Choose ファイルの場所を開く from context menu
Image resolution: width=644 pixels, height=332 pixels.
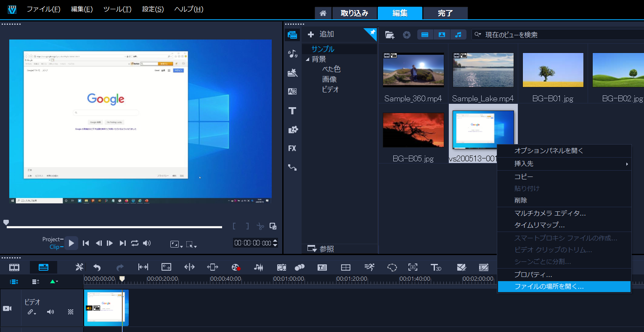coord(564,287)
